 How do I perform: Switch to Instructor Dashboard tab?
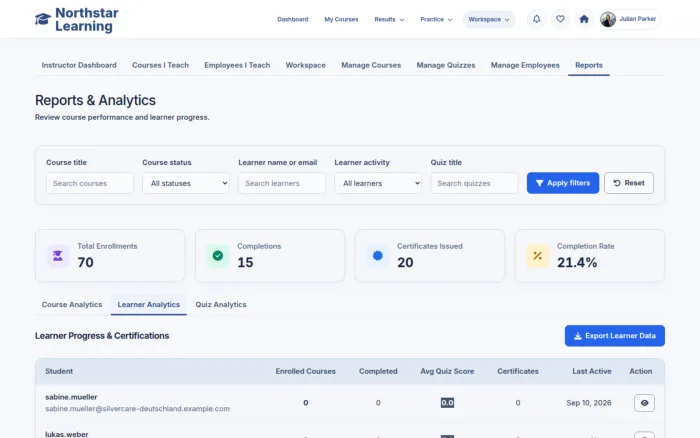79,65
